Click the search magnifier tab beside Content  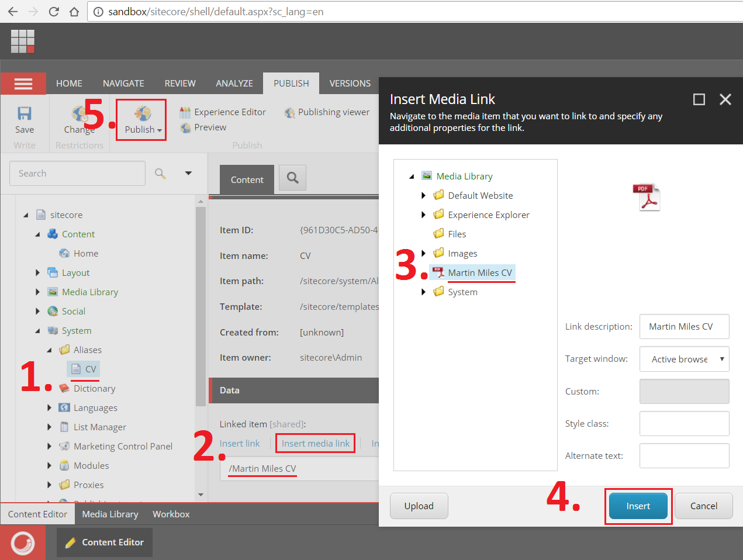[x=293, y=178]
